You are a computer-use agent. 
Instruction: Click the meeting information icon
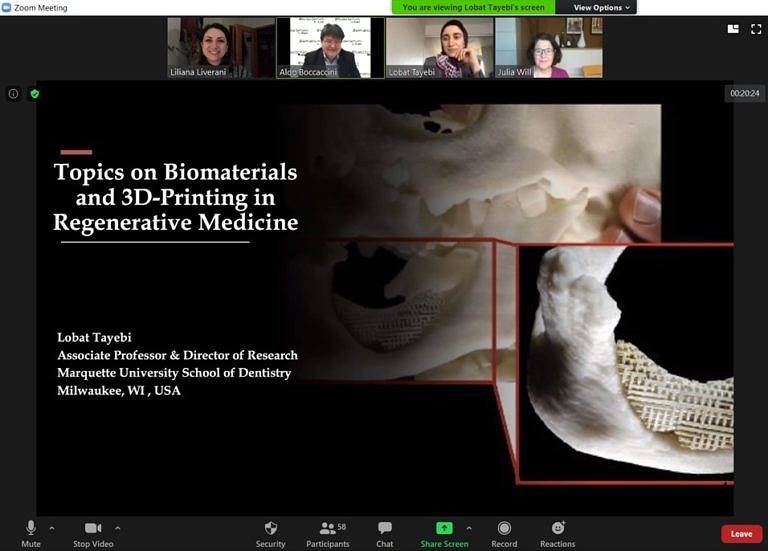pos(13,94)
